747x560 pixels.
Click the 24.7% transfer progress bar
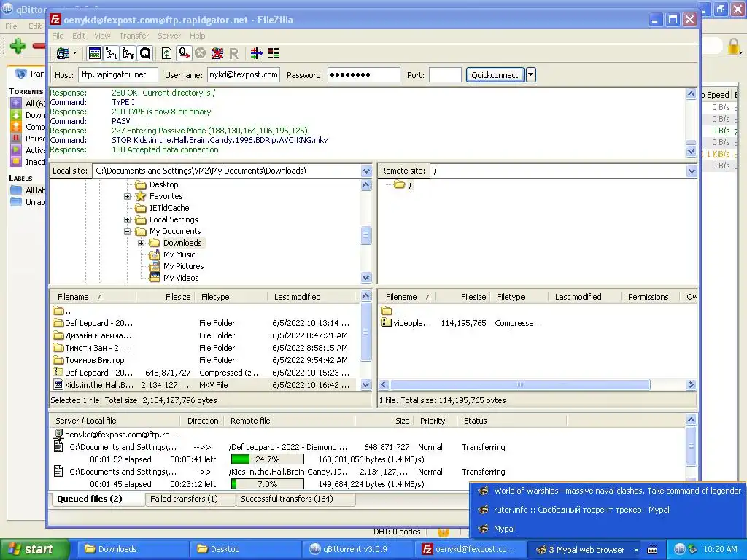(x=267, y=459)
